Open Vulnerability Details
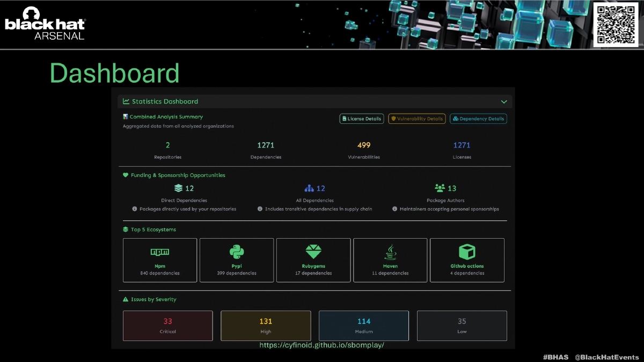Image resolution: width=644 pixels, height=362 pixels. 417,119
